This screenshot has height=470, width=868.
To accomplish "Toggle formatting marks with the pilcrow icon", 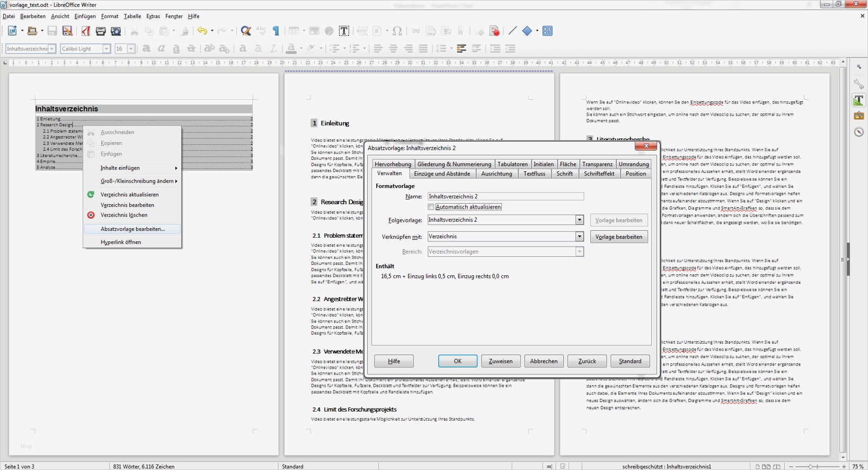I will point(276,31).
